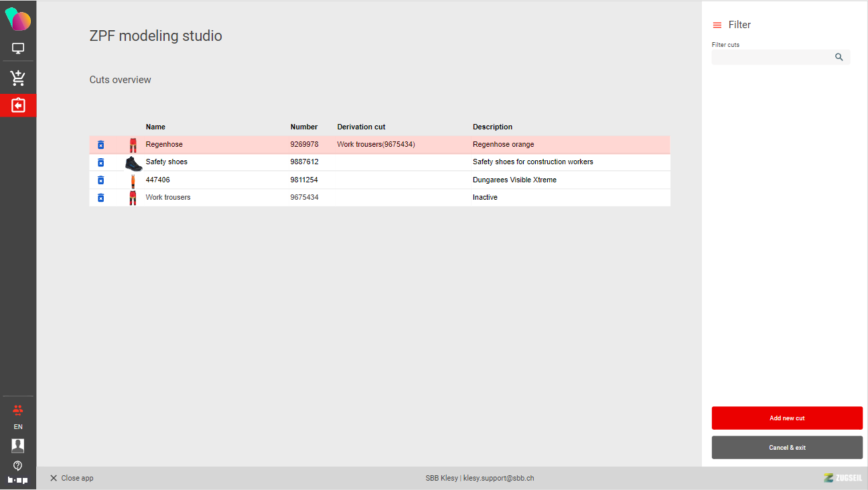
Task: Open the user profile avatar icon
Action: (x=18, y=446)
